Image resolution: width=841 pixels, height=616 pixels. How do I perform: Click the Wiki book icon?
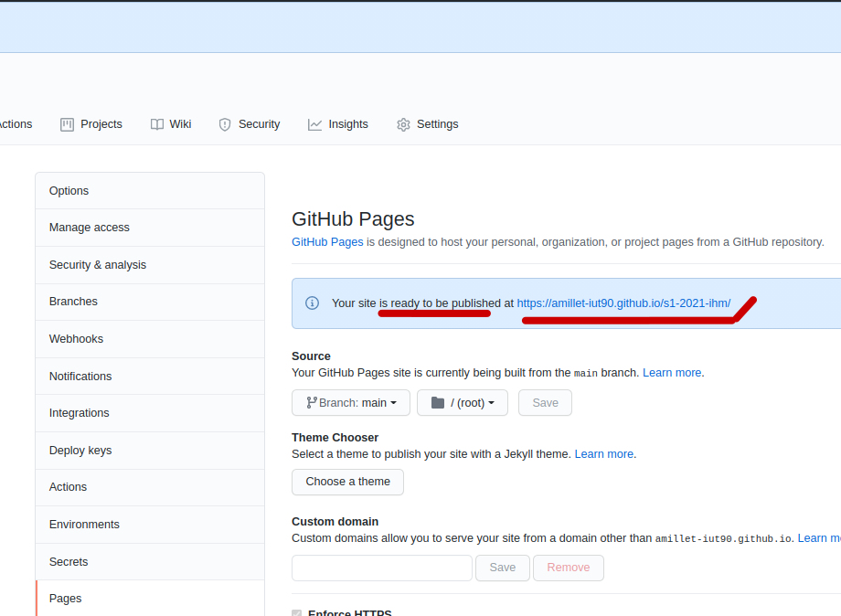157,124
